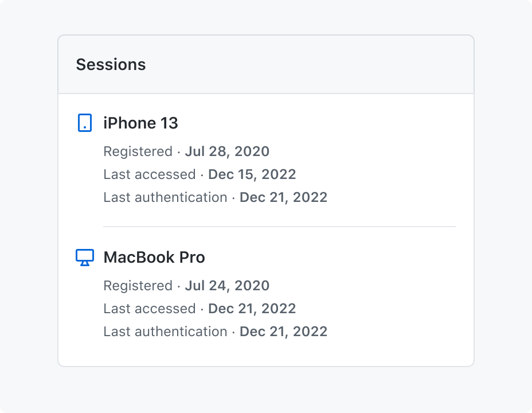Click the divider line between the sessions
Viewport: 532px width, 413px height.
click(280, 227)
